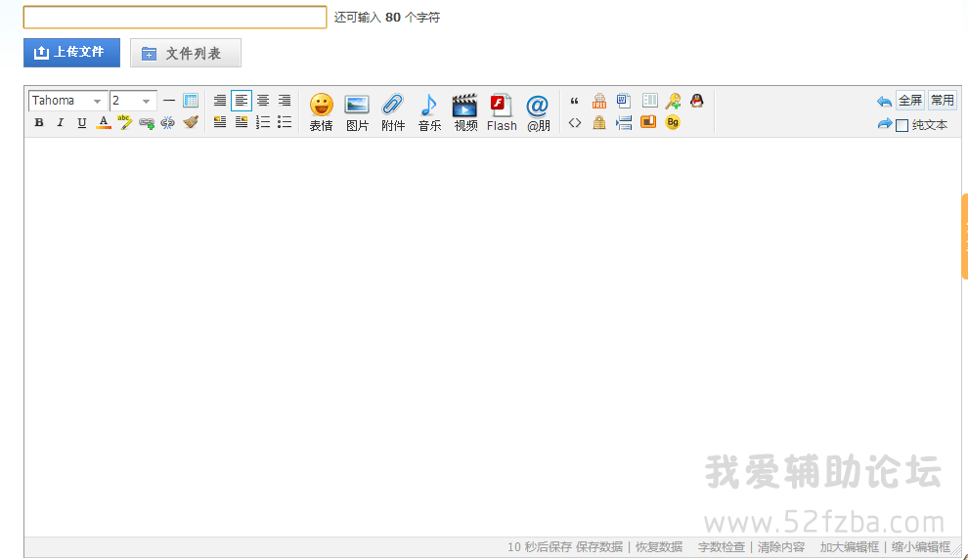Insert password with the key-plus icon
968x560 pixels.
(673, 101)
